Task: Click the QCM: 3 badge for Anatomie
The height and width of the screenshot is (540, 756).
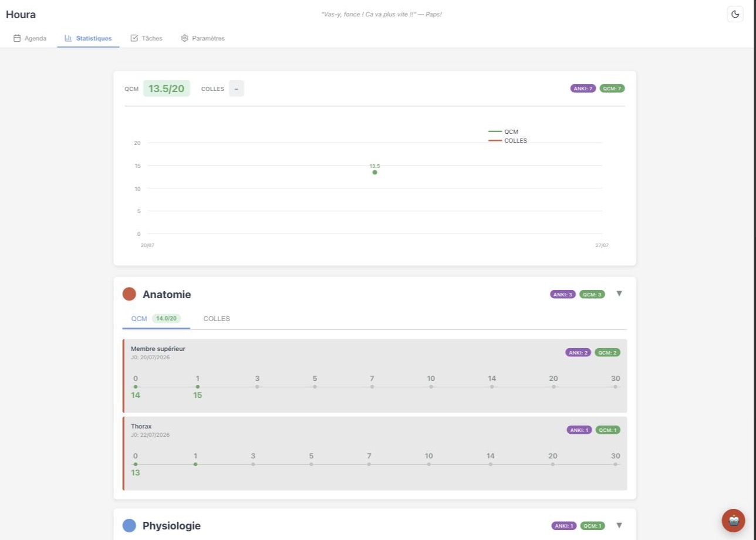Action: point(592,294)
